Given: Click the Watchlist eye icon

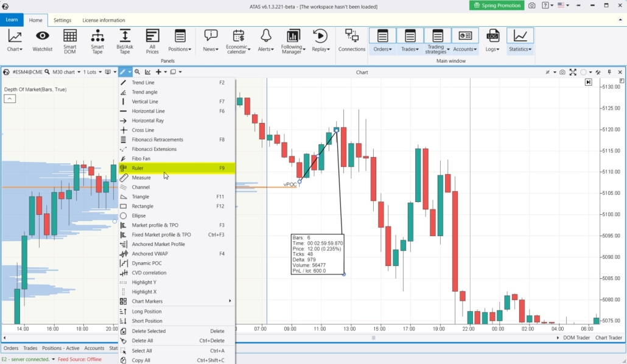Looking at the screenshot, I should pyautogui.click(x=42, y=41).
